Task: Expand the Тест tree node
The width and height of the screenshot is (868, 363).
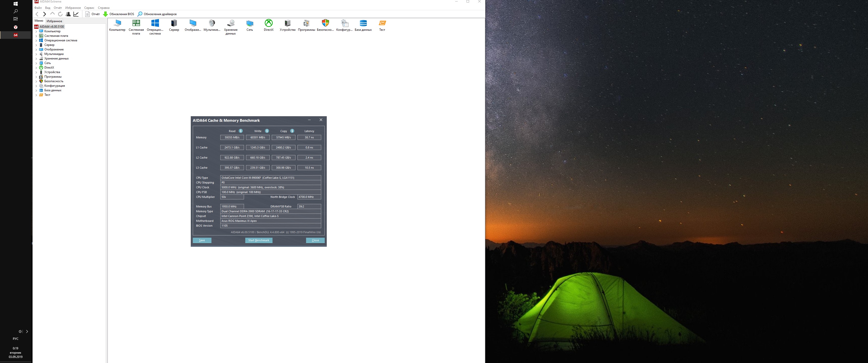Action: tap(36, 95)
